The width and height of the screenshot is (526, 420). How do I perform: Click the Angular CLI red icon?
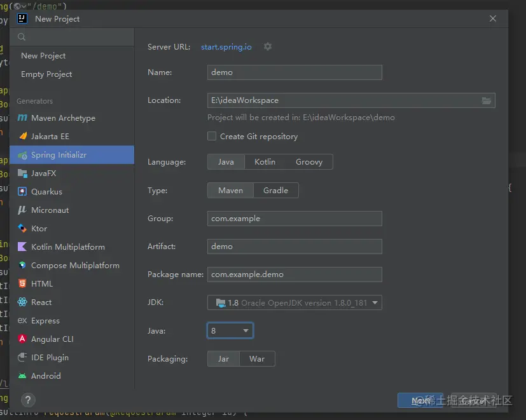pos(22,339)
